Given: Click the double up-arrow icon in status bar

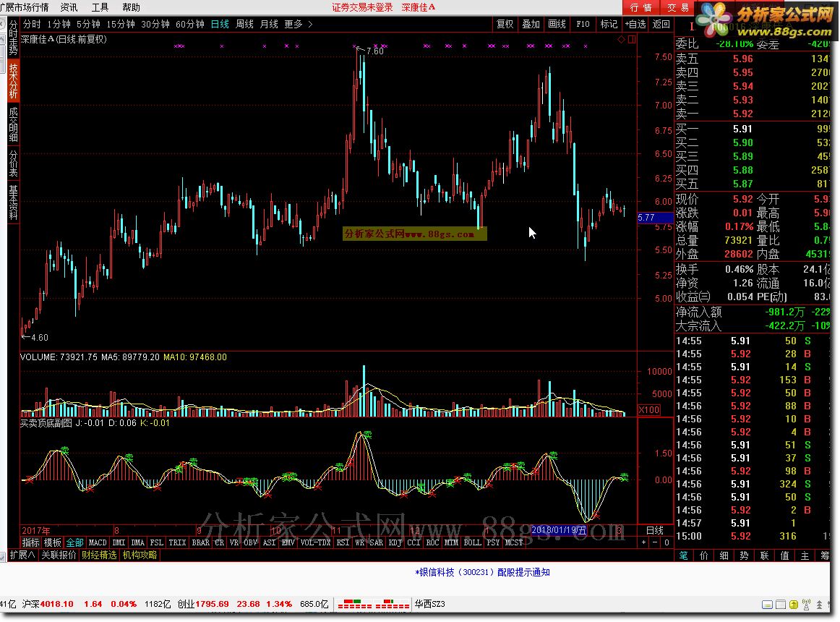Looking at the screenshot, I should pos(819,605).
